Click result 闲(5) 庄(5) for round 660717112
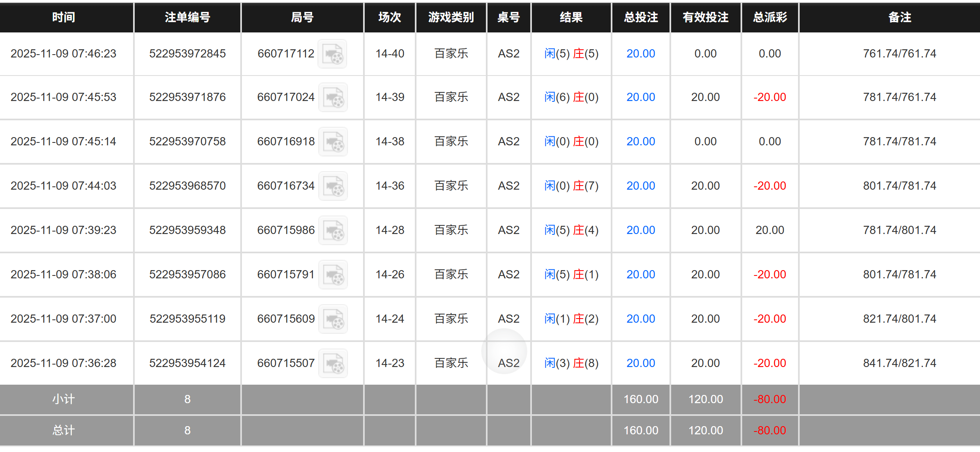 point(571,53)
